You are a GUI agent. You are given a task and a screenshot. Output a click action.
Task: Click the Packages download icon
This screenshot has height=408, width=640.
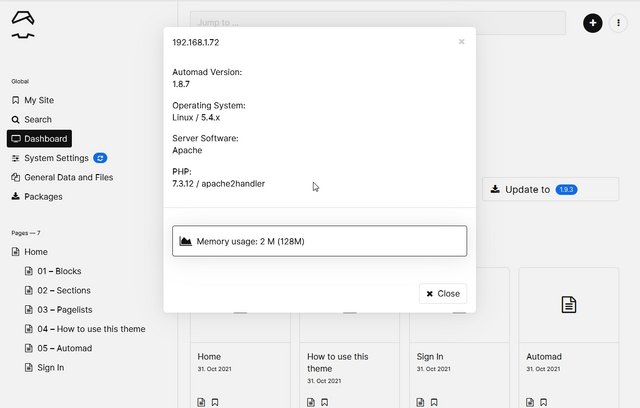point(16,196)
